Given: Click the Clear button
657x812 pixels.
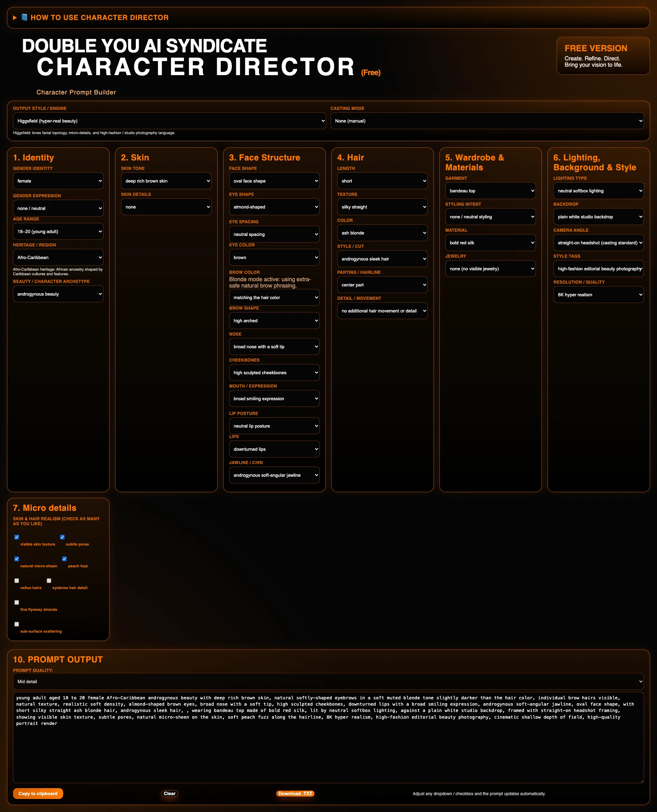Looking at the screenshot, I should pyautogui.click(x=170, y=793).
